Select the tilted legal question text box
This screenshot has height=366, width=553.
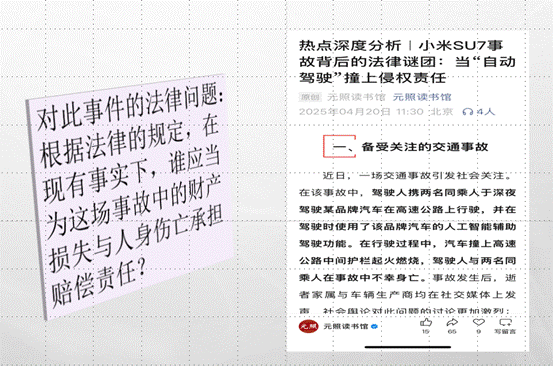coord(129,197)
